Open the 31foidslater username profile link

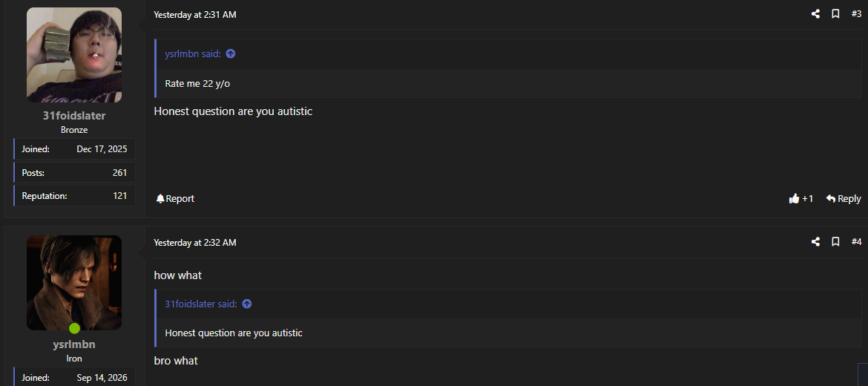point(74,116)
